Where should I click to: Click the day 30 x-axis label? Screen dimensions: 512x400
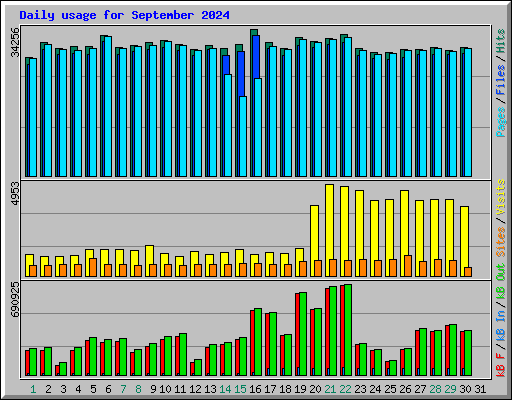(465, 389)
